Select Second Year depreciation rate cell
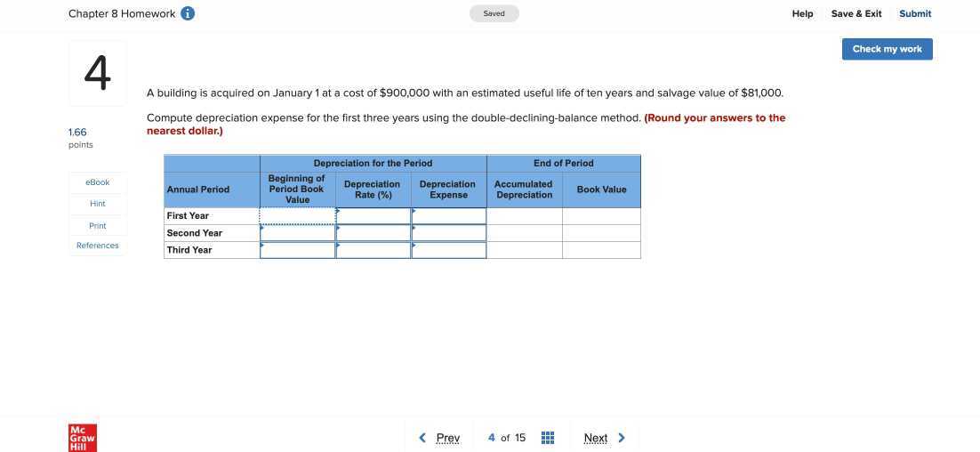 click(x=374, y=232)
